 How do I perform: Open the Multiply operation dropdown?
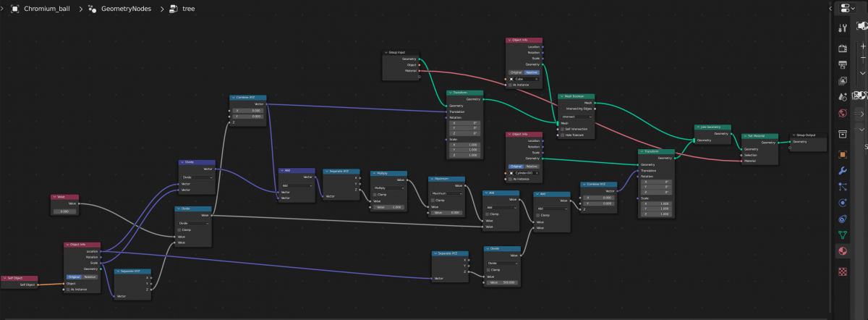pos(388,188)
